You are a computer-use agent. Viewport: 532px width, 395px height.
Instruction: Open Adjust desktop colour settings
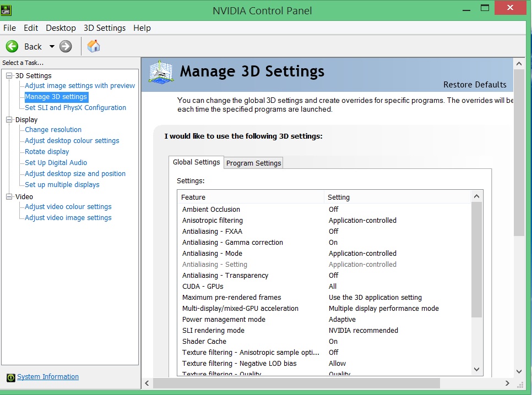point(72,140)
